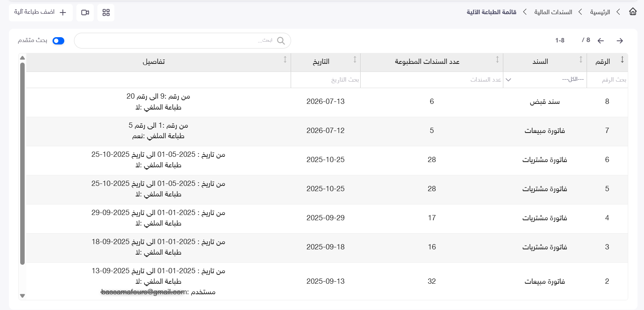Screen dimensions: 644x310
Task: Click the main ابحث search field
Action: coord(182,41)
